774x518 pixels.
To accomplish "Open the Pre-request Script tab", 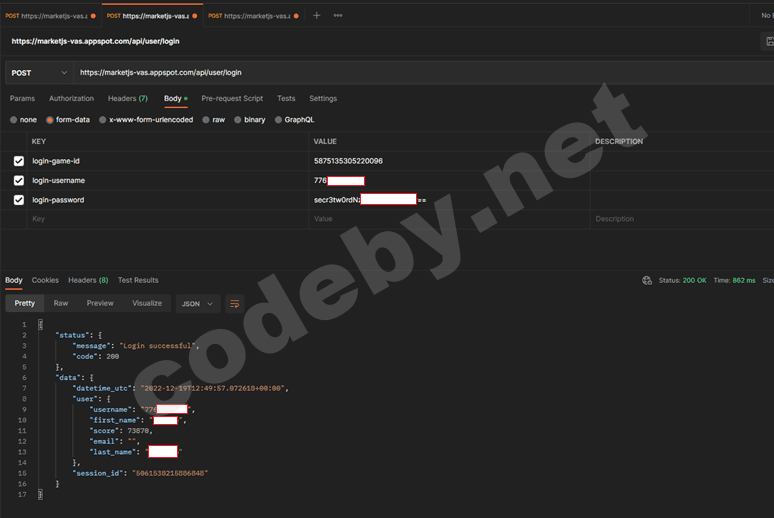I will pos(232,99).
